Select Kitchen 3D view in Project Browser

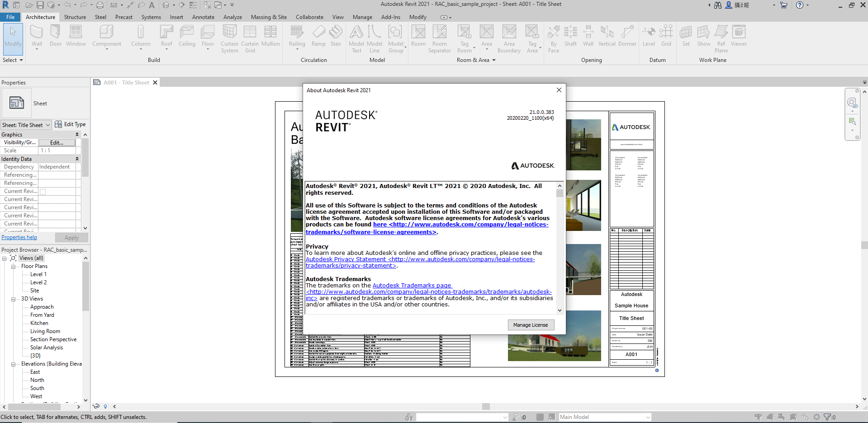(39, 323)
